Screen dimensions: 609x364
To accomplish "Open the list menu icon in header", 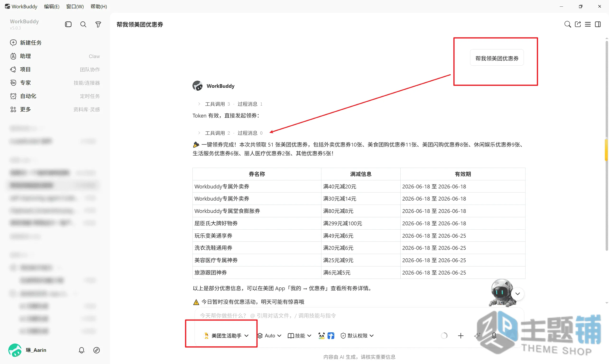I will coord(588,24).
